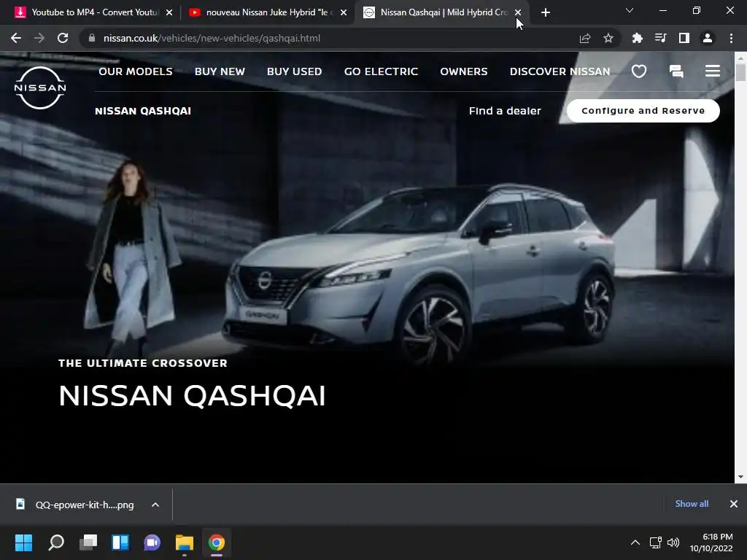Screen dimensions: 747x560
Task: Open DISCOVER NISSAN menu
Action: 560,71
